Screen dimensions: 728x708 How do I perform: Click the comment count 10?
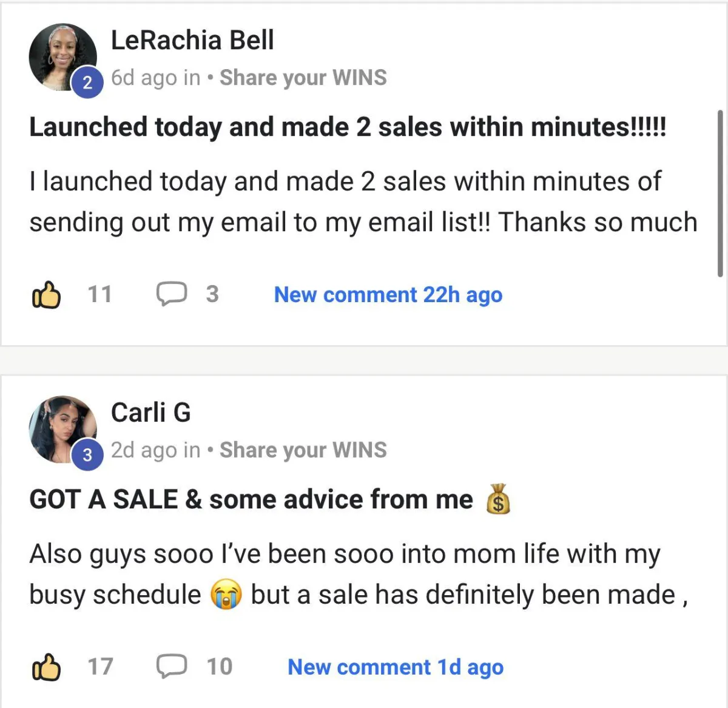coord(220,667)
